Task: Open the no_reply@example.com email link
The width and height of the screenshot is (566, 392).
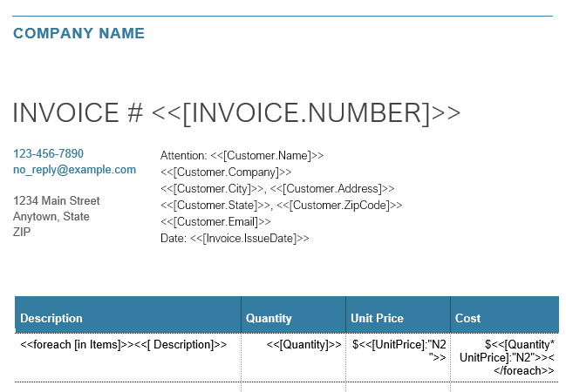Action: click(74, 170)
